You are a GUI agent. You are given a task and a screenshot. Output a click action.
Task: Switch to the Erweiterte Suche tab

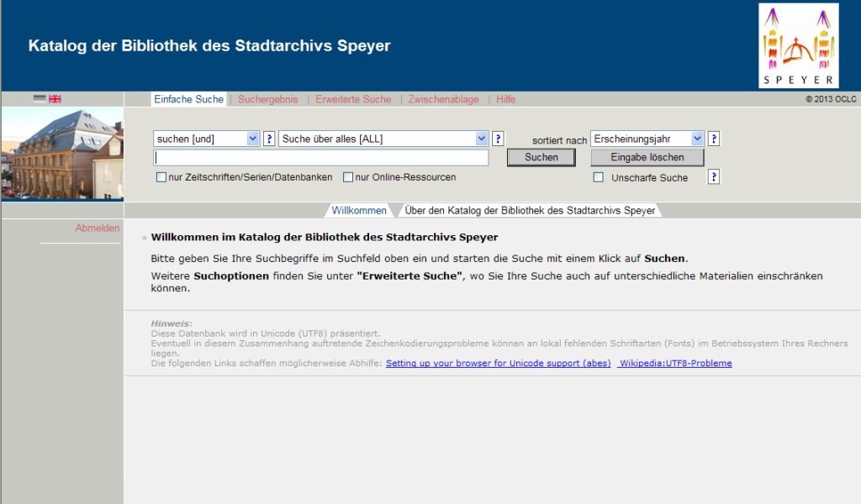(353, 99)
